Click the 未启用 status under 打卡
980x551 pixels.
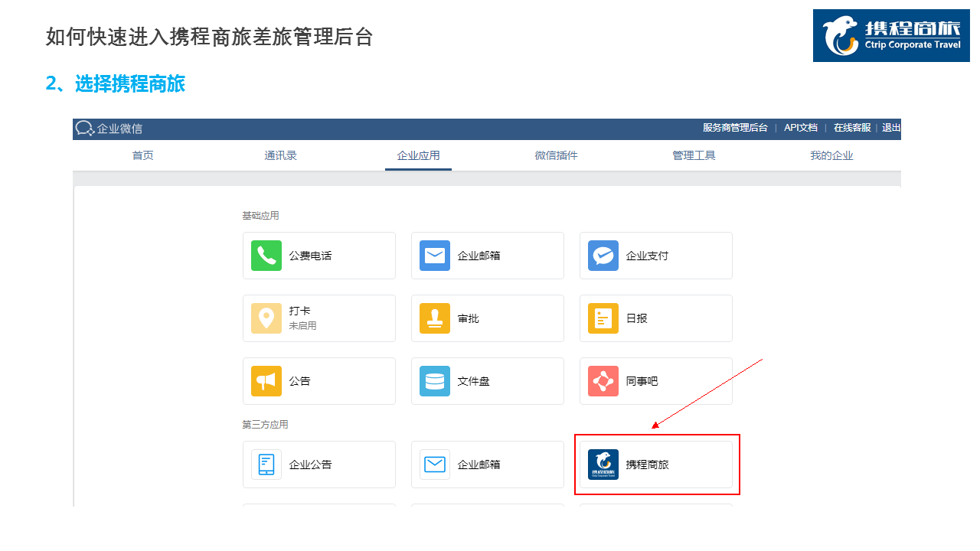(302, 326)
